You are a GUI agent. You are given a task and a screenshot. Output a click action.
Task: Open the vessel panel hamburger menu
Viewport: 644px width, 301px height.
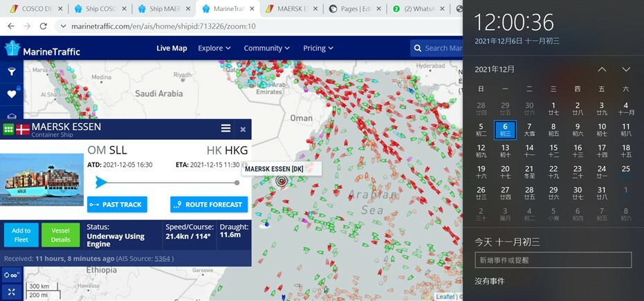tap(226, 129)
